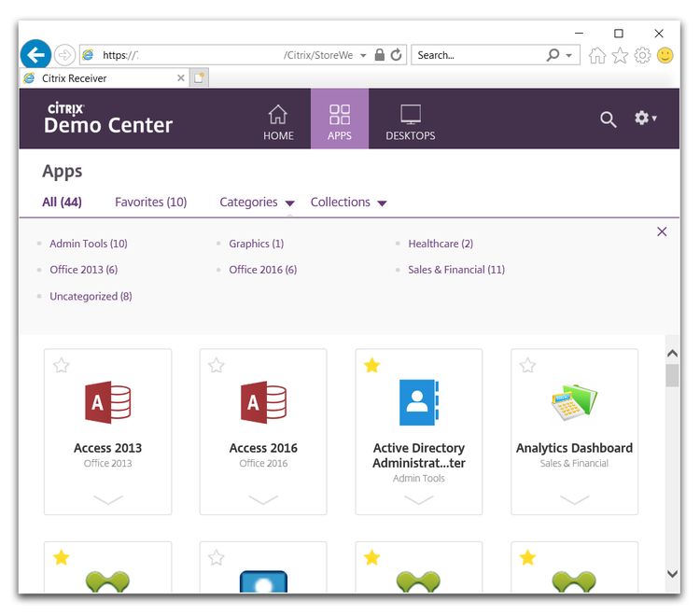
Task: Click the Analytics Dashboard title text
Action: [x=575, y=448]
